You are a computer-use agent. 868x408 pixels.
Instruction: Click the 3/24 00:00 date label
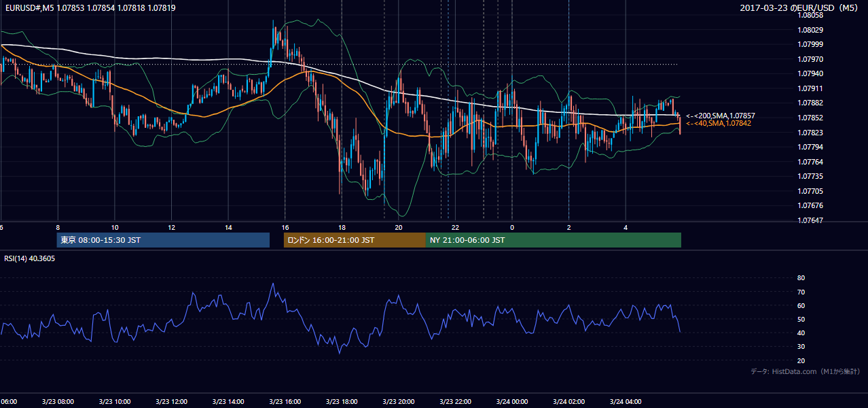[x=512, y=402]
